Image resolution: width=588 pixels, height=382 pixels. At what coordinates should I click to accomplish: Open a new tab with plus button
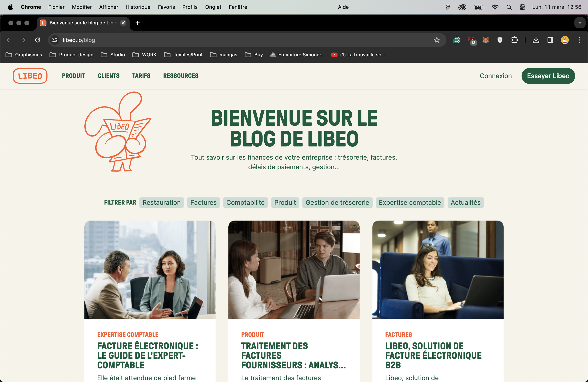pos(138,23)
